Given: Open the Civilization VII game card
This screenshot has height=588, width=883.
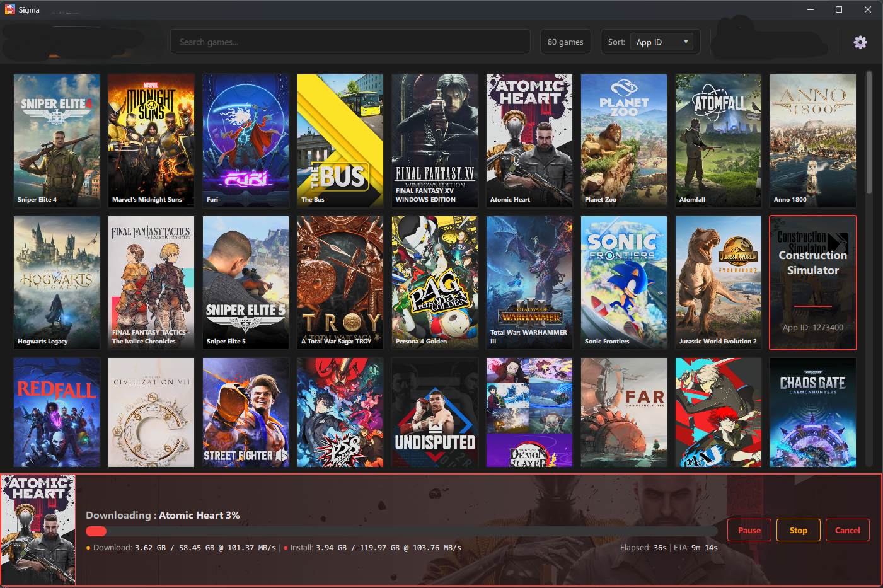Looking at the screenshot, I should coord(151,412).
